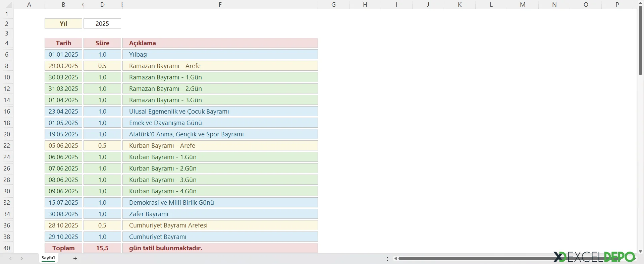
Task: Select column F header
Action: click(x=220, y=4)
